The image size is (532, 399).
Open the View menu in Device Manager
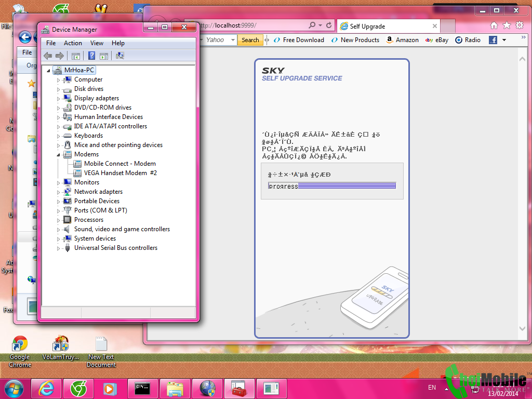point(97,43)
